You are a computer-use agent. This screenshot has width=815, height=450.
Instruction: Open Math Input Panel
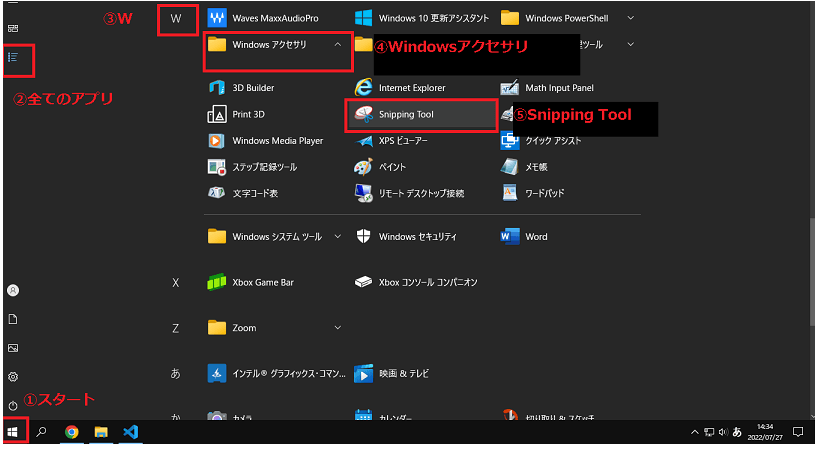547,88
